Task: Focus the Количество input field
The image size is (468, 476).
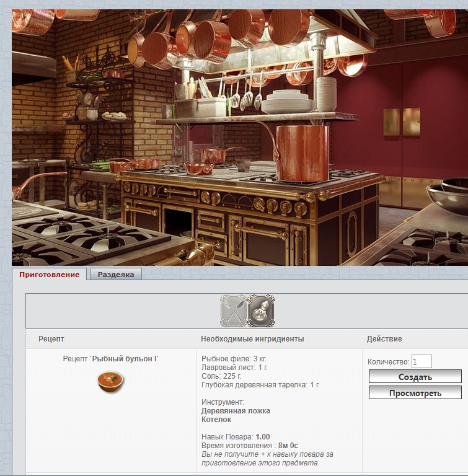Action: click(422, 361)
